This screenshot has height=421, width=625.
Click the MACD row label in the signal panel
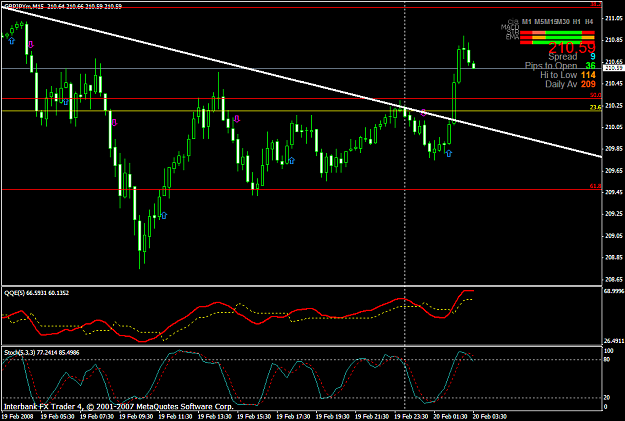click(510, 28)
